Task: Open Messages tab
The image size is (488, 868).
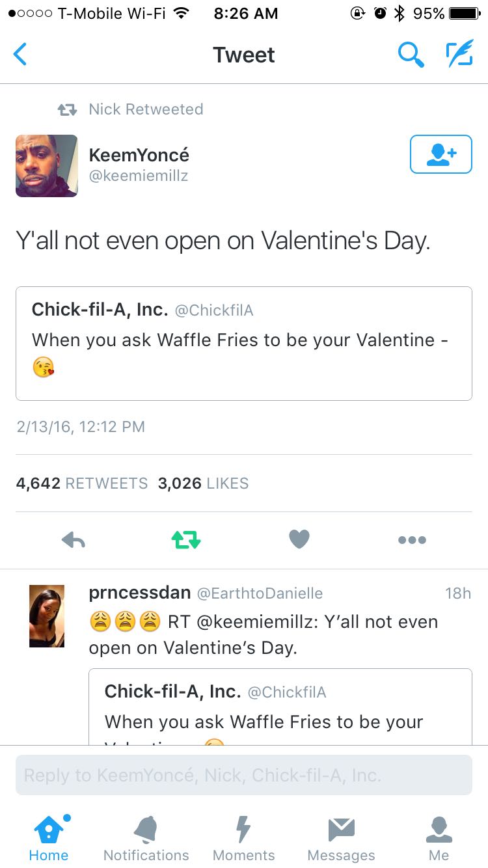Action: (341, 838)
